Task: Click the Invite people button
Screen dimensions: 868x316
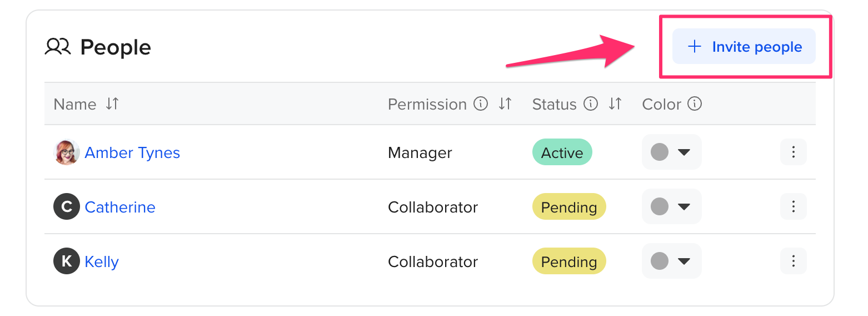Action: coord(744,47)
